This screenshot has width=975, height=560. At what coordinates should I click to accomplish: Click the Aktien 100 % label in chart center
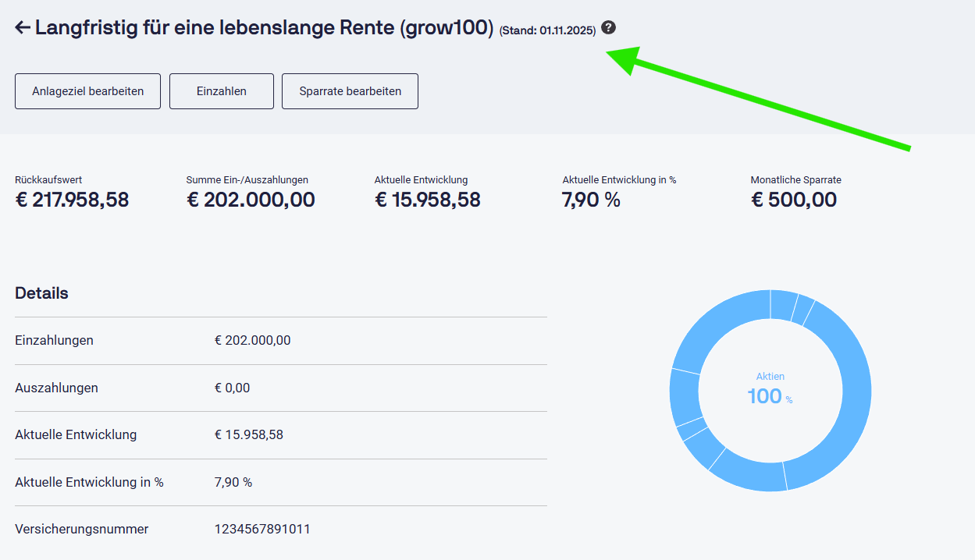tap(770, 388)
